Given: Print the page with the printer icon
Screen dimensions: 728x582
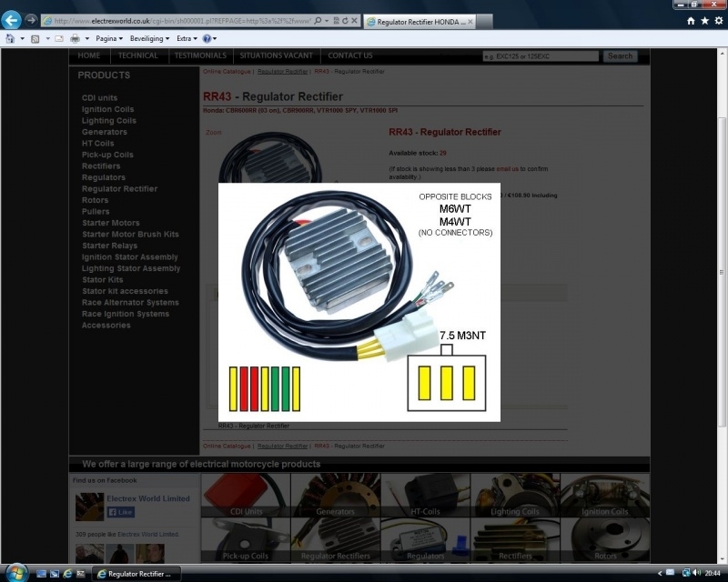Looking at the screenshot, I should 75,38.
